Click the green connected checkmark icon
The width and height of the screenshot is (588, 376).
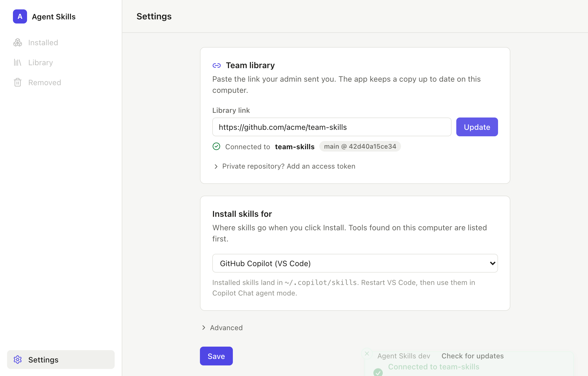click(216, 146)
